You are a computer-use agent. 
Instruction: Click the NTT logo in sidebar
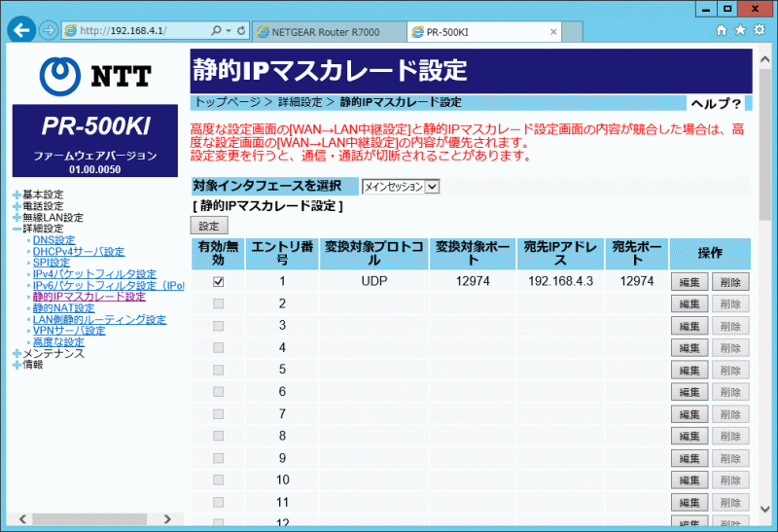[x=92, y=75]
